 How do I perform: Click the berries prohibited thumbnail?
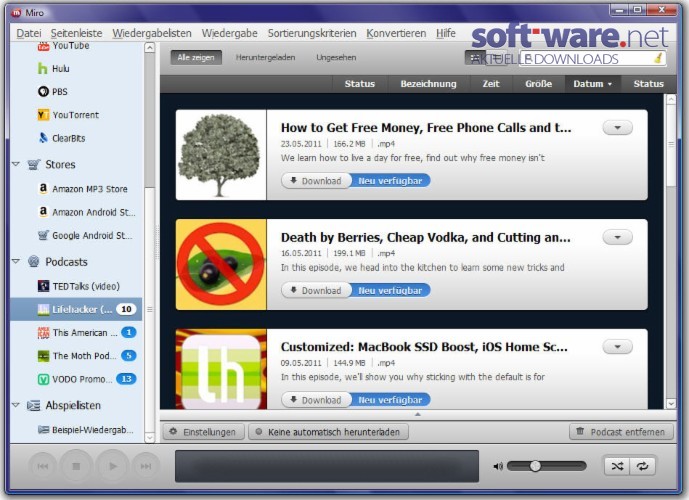click(x=221, y=264)
